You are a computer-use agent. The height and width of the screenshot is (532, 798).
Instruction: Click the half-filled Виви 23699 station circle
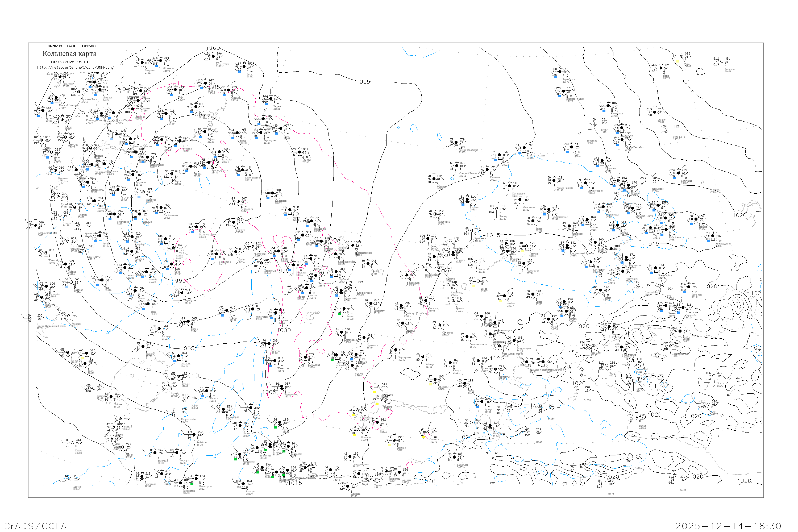click(660, 68)
